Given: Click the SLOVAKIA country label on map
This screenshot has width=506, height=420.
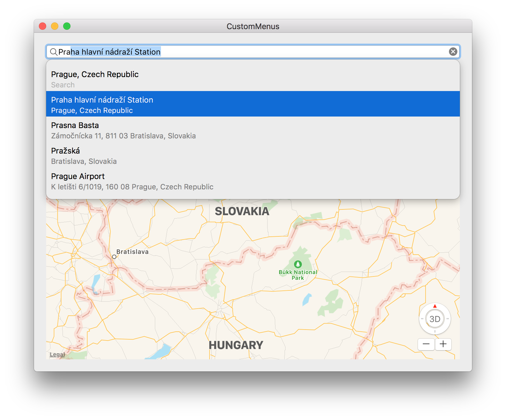Looking at the screenshot, I should click(242, 211).
